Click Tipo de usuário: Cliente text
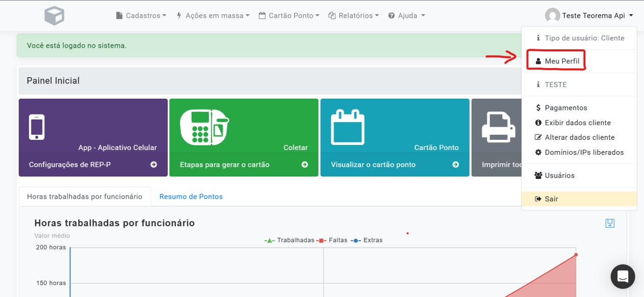The height and width of the screenshot is (297, 644). tap(585, 38)
